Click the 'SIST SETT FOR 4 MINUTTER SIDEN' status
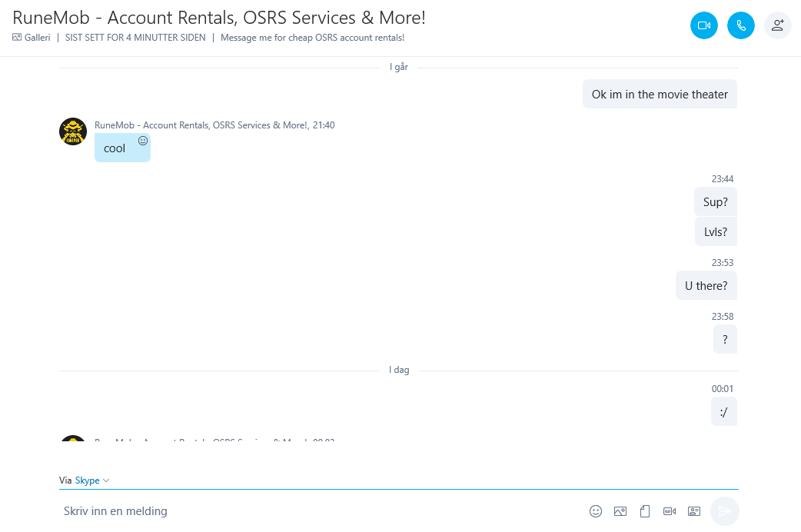Viewport: 801px width, 532px height. point(135,38)
